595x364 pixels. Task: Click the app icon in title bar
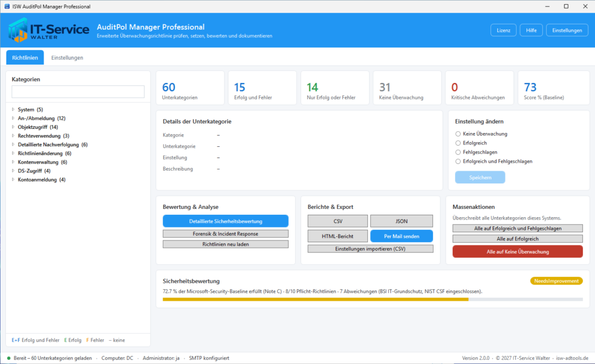pos(7,6)
